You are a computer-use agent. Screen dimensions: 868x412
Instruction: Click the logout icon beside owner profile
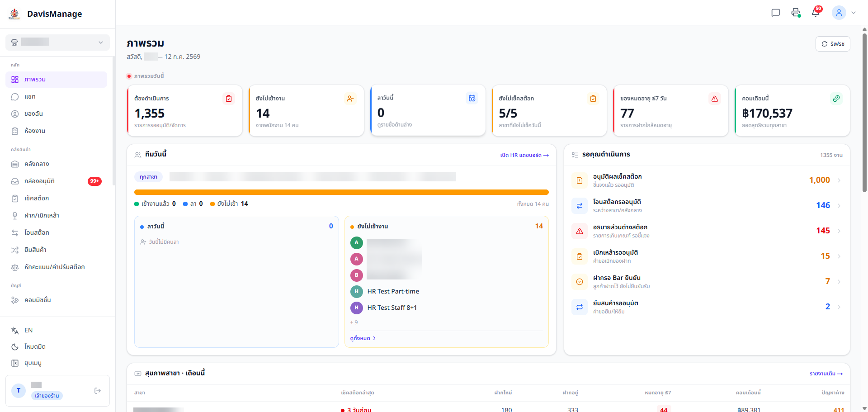[x=98, y=391]
